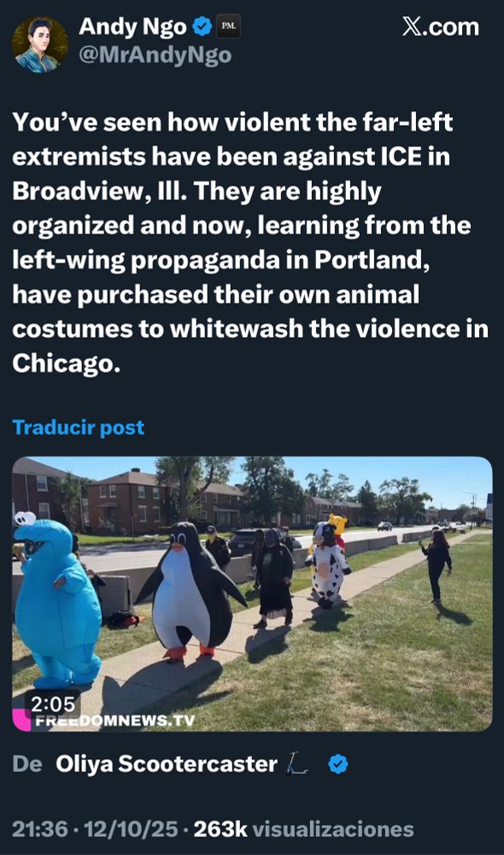
Task: Click verified badge next to Oliya Scootercaster
Action: coord(337,764)
